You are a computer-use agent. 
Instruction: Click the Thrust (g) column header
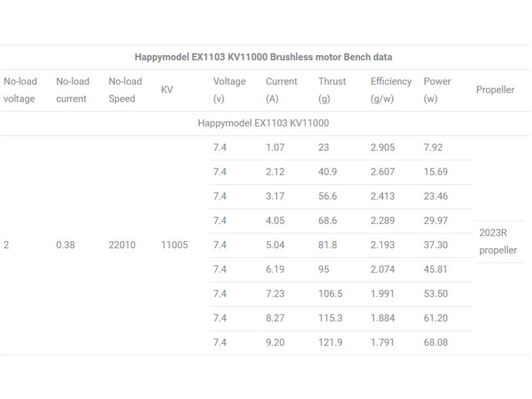[332, 90]
